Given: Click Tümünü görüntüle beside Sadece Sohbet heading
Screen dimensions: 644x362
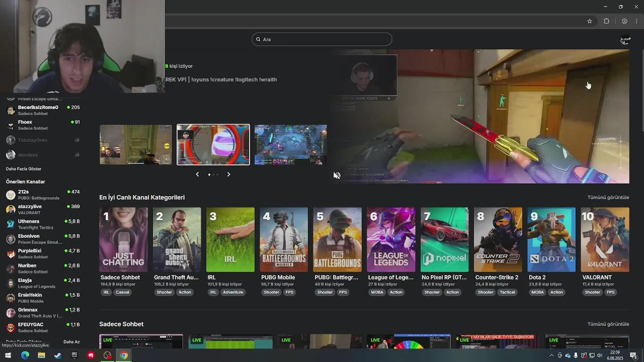Looking at the screenshot, I should [x=608, y=324].
